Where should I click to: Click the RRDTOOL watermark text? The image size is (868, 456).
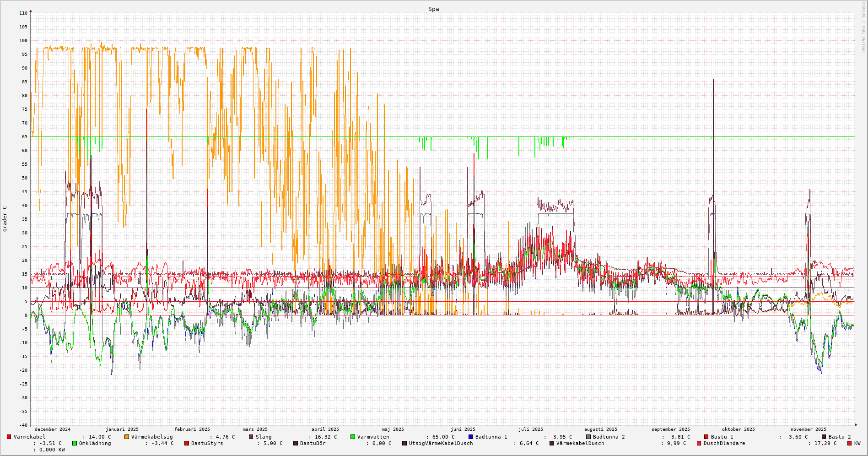(863, 27)
